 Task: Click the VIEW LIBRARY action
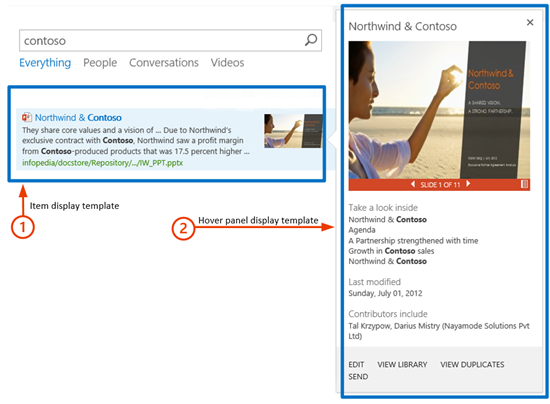402,365
